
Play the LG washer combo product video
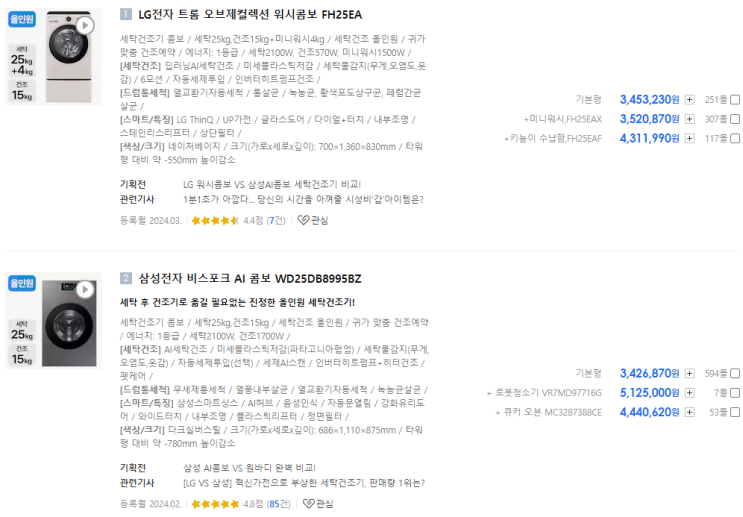pos(85,25)
